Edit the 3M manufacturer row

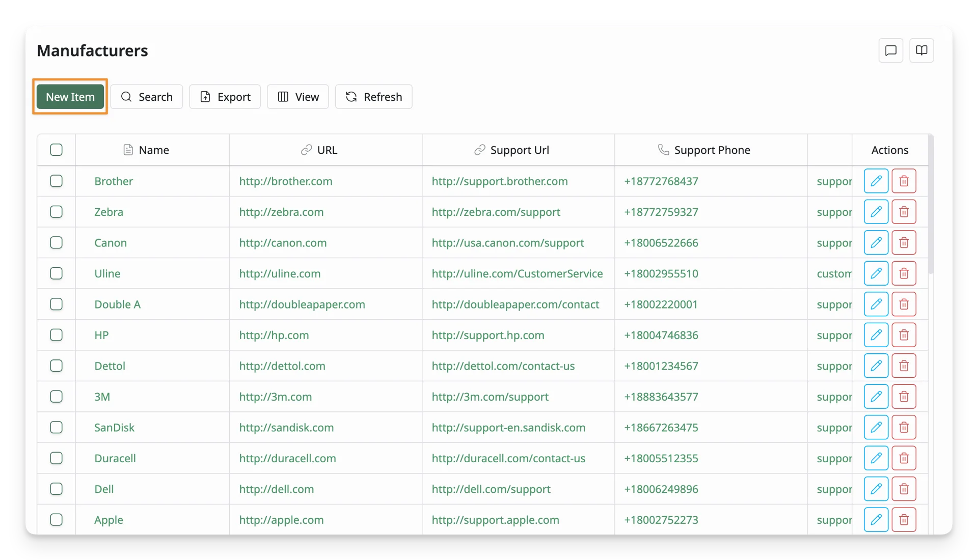876,397
